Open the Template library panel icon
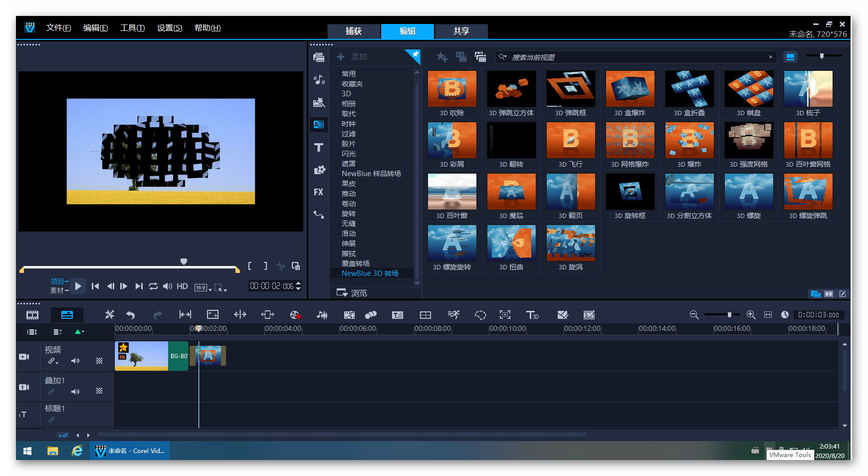Screen dimensions: 868x476 [319, 102]
